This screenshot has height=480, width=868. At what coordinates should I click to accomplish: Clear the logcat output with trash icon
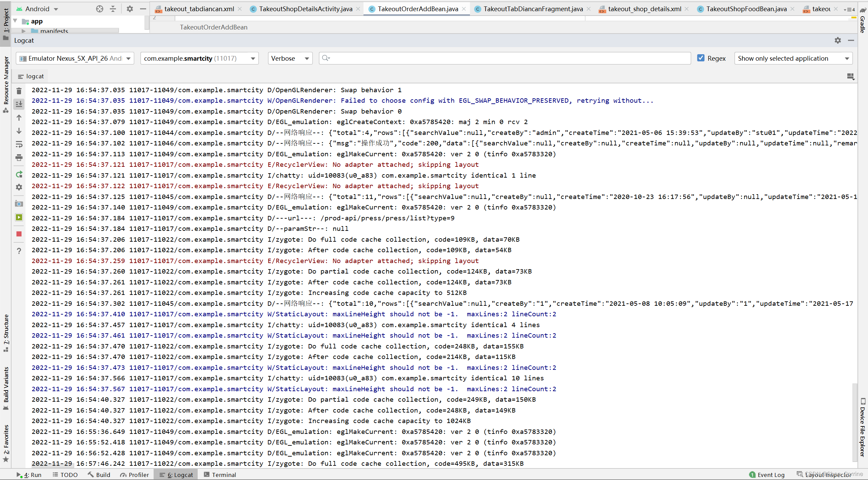tap(19, 91)
